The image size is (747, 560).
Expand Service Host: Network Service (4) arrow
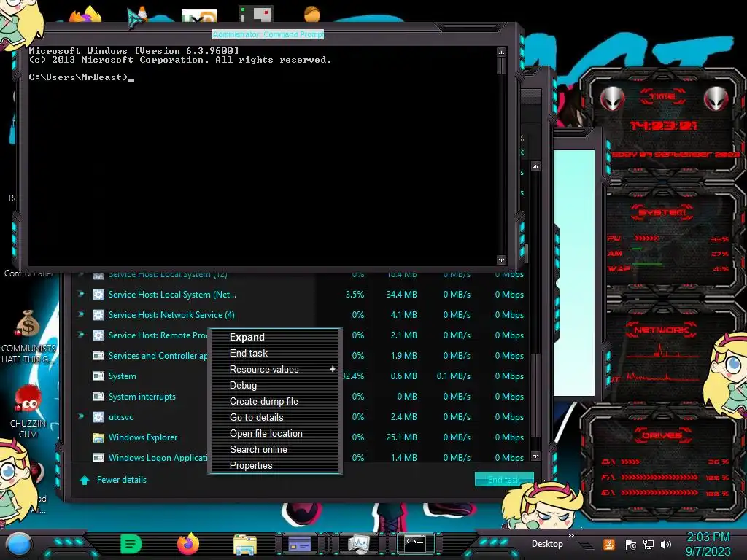(x=81, y=314)
